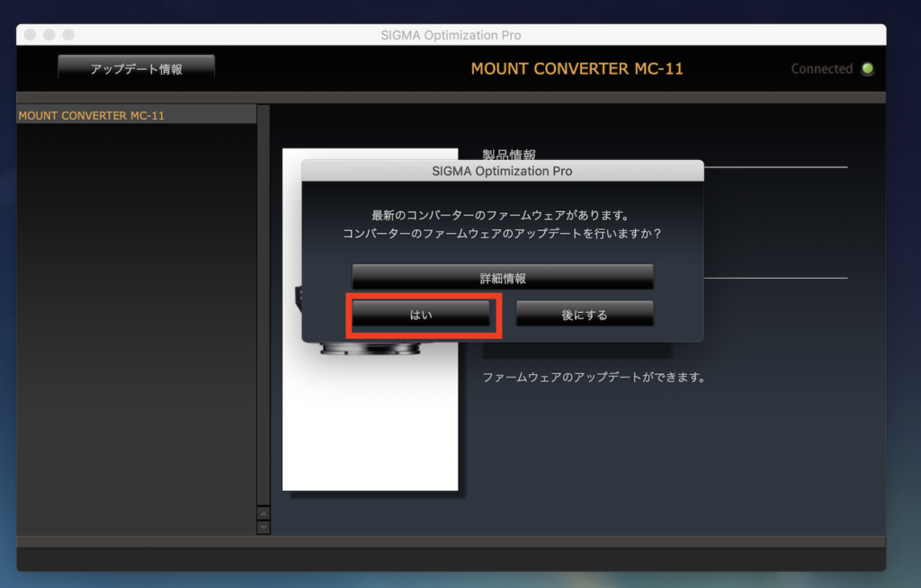Click the MC-11 converter product image
Viewport: 921px width, 588px height.
pos(370,319)
